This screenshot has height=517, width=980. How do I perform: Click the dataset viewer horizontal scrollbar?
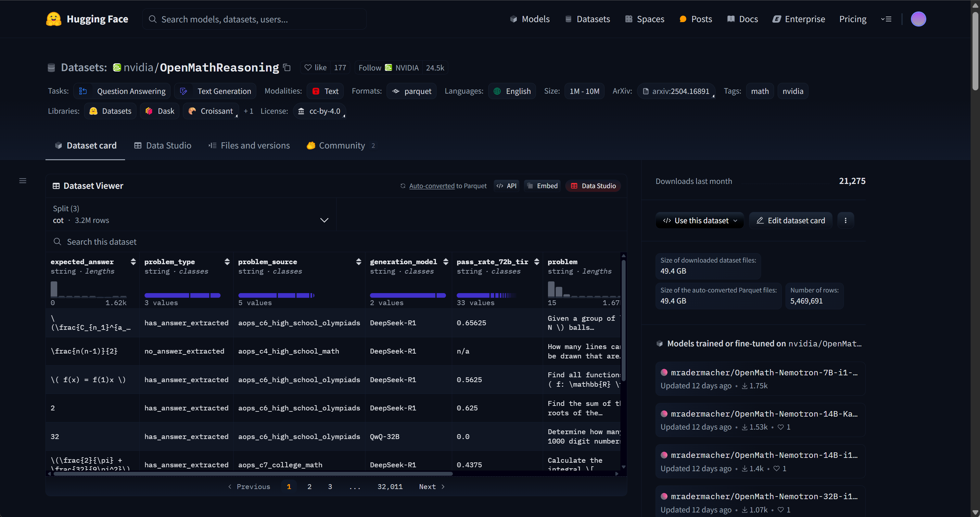click(x=253, y=474)
